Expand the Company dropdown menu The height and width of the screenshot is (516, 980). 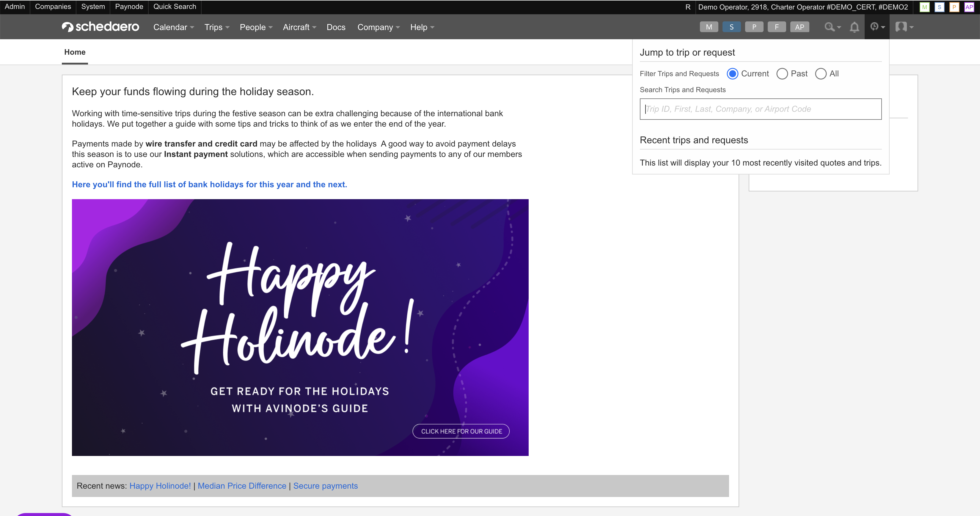[379, 27]
